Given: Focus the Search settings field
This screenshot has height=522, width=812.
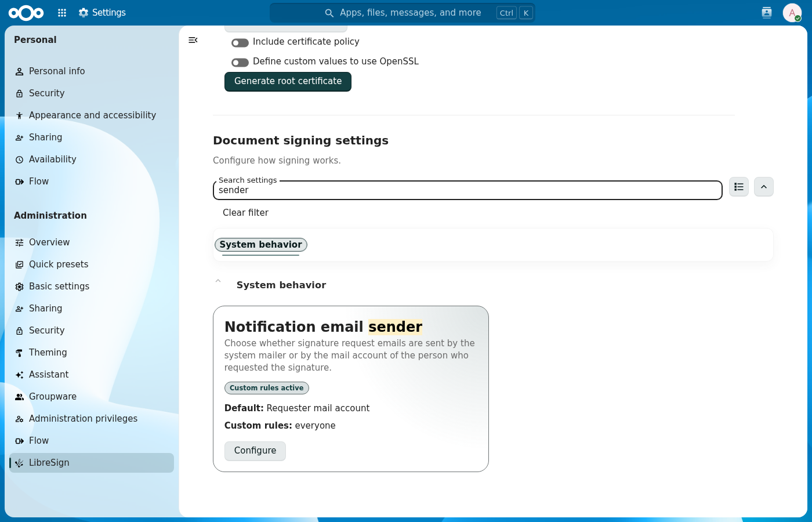Looking at the screenshot, I should [467, 190].
